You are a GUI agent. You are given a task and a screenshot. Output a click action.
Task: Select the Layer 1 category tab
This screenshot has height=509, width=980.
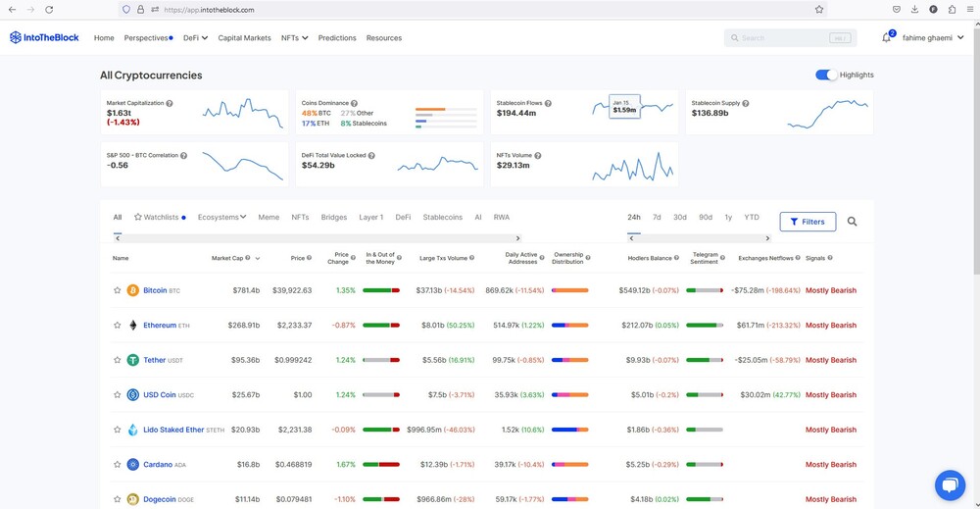coord(371,217)
